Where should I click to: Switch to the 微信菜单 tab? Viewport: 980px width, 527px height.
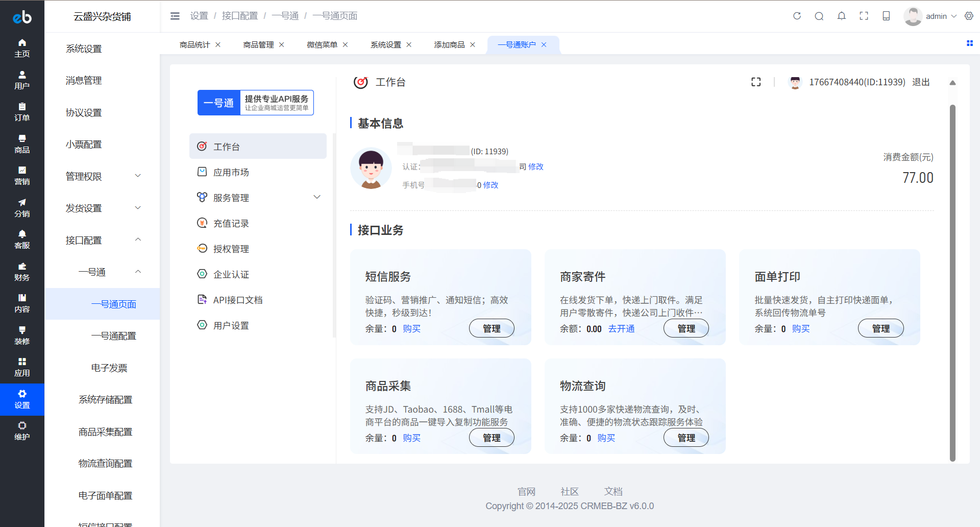pos(323,44)
